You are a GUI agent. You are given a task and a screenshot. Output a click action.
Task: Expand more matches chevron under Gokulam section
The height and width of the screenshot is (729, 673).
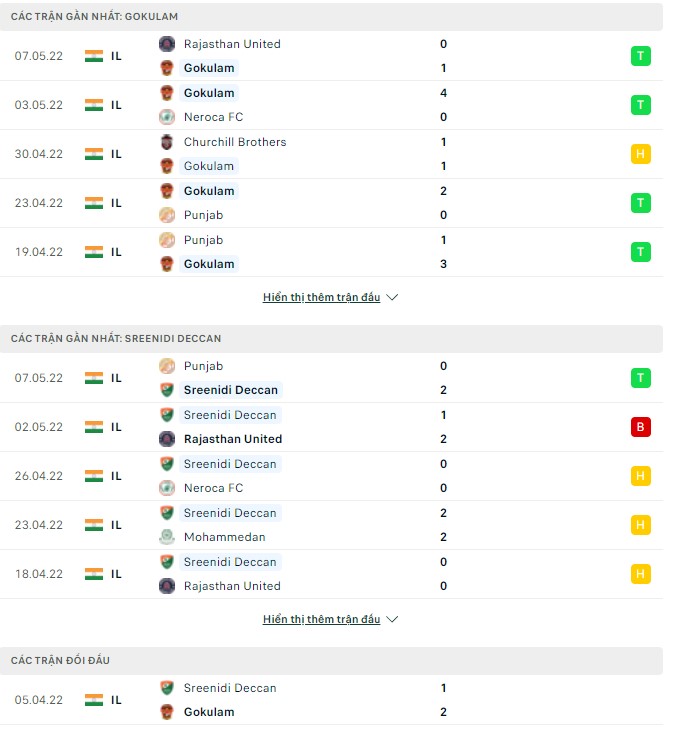pyautogui.click(x=392, y=298)
